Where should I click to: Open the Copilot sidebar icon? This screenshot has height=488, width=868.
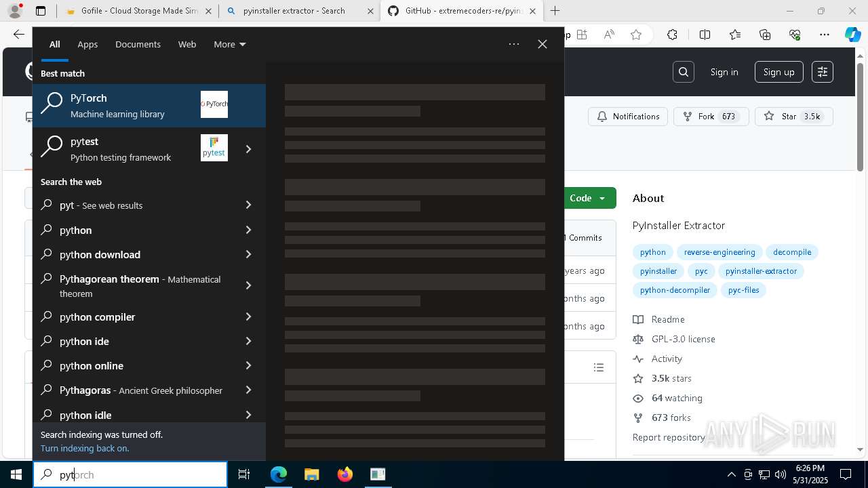coord(853,35)
